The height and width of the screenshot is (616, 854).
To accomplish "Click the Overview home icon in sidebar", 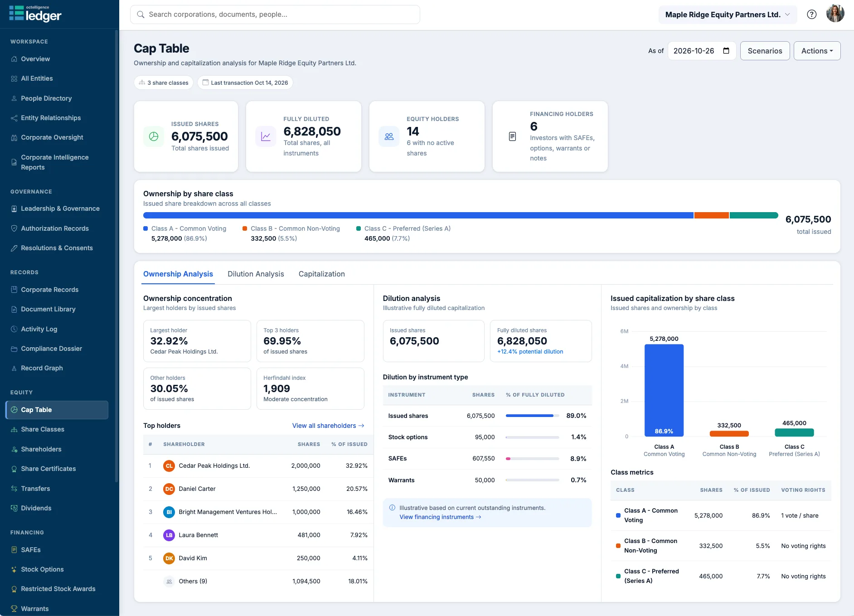I will (x=14, y=59).
